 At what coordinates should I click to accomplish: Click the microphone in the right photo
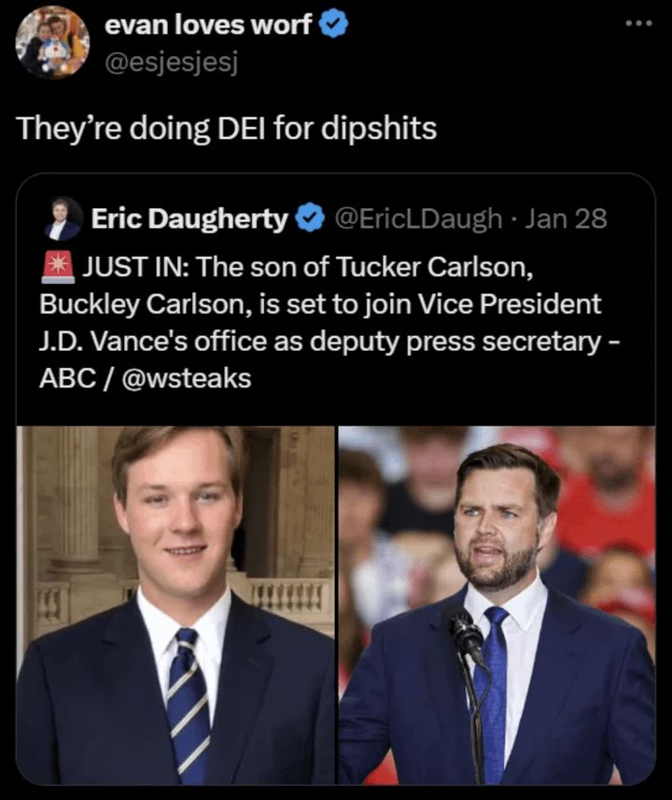pos(464,633)
